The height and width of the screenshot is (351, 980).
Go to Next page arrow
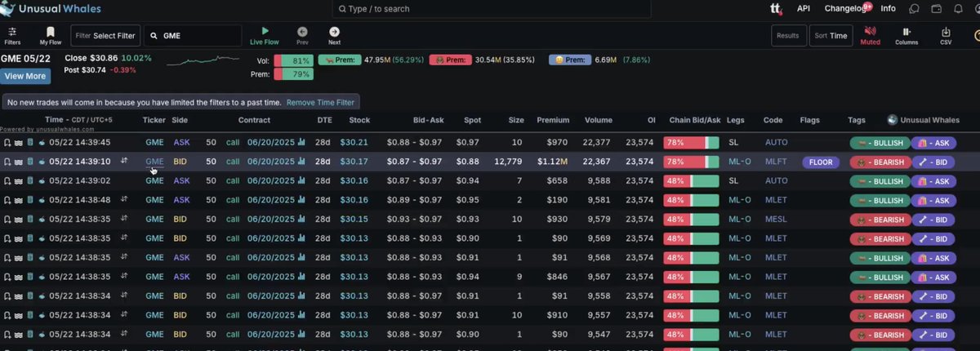coord(334,31)
